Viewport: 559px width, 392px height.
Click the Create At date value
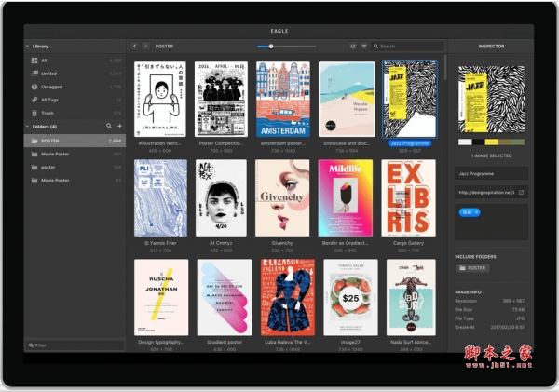[x=508, y=327]
